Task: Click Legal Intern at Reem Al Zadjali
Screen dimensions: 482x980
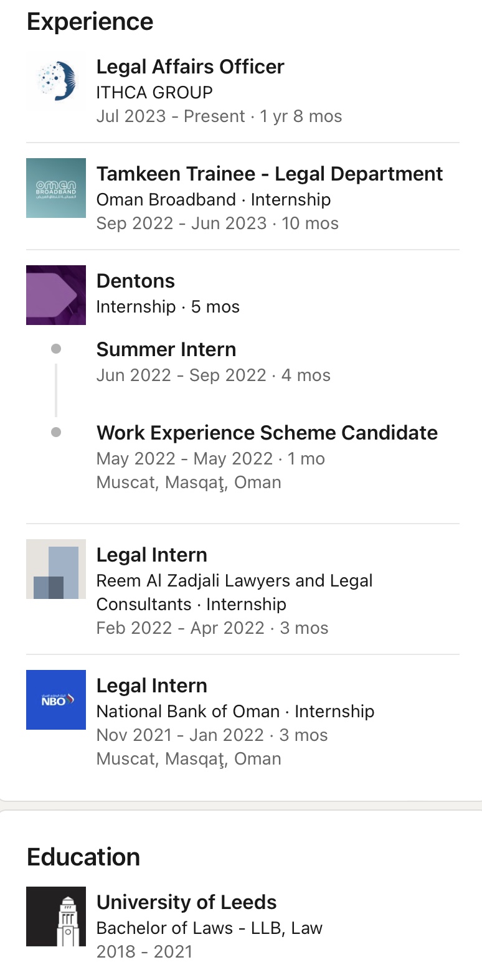Action: pyautogui.click(x=151, y=555)
